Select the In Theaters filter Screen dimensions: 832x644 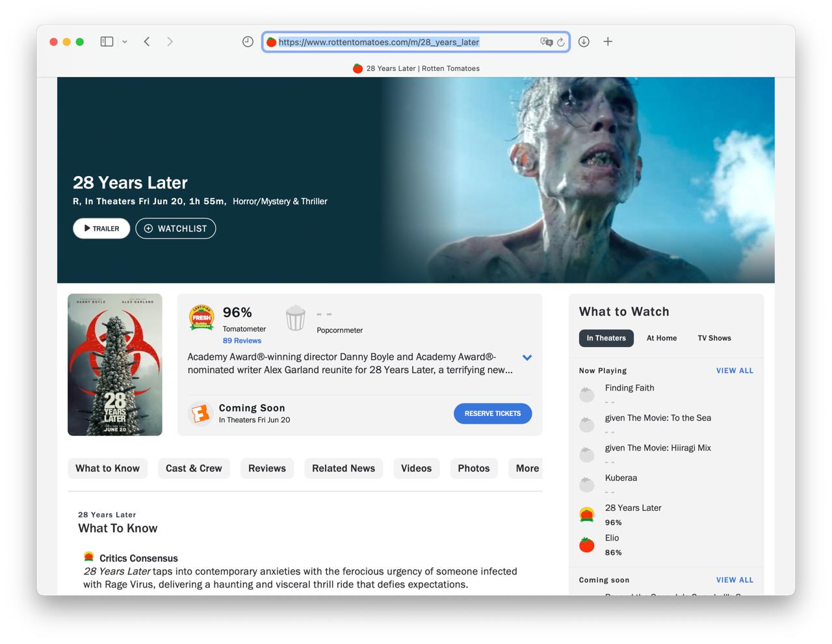(x=606, y=338)
